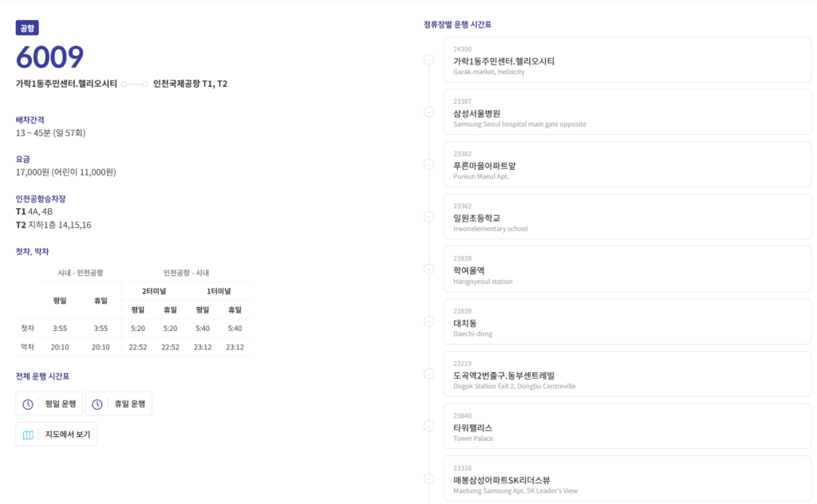Screen dimensions: 817x504
Task: Click the 인천국제공항 T1, T2 destination label
Action: click(190, 83)
